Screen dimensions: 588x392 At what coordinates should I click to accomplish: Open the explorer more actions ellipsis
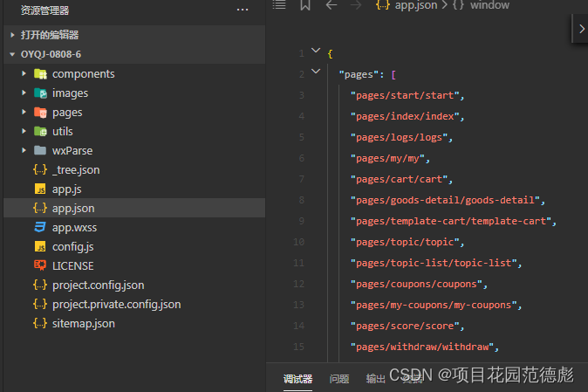(x=243, y=10)
